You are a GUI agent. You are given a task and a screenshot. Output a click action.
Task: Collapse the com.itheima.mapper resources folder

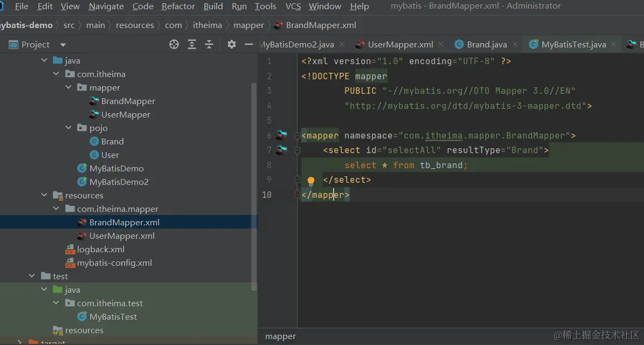(x=56, y=209)
